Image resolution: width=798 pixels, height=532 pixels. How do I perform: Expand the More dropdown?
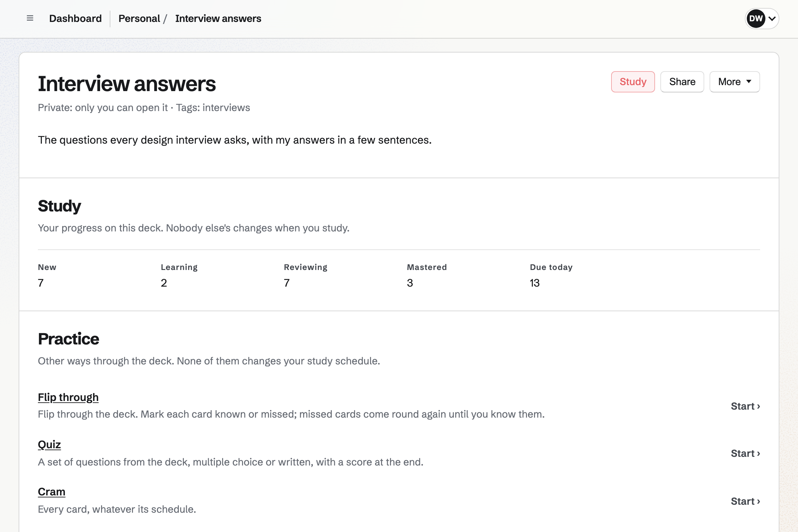734,82
